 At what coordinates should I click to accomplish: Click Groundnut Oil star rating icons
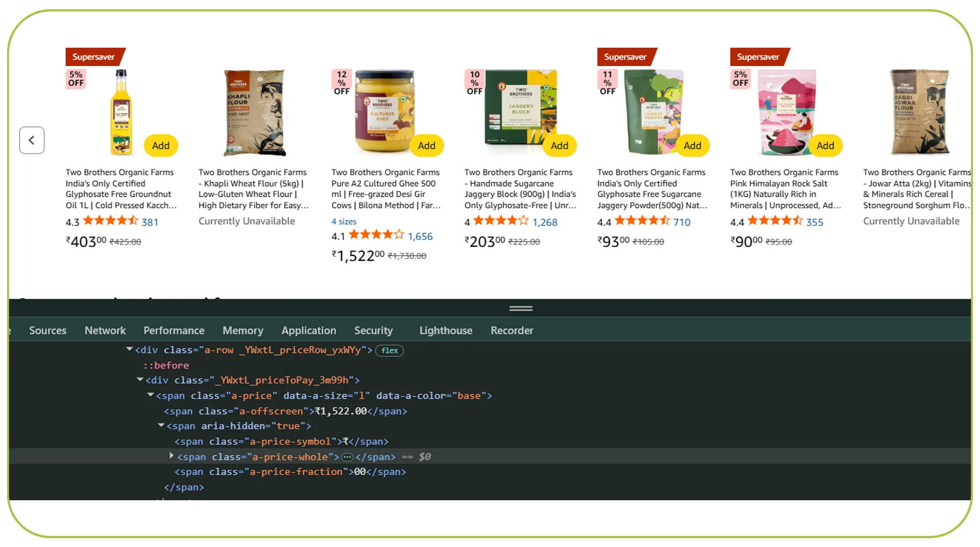tap(111, 221)
